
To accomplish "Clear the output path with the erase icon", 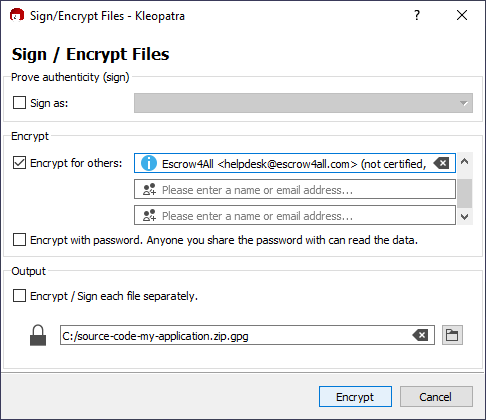I will (x=421, y=335).
